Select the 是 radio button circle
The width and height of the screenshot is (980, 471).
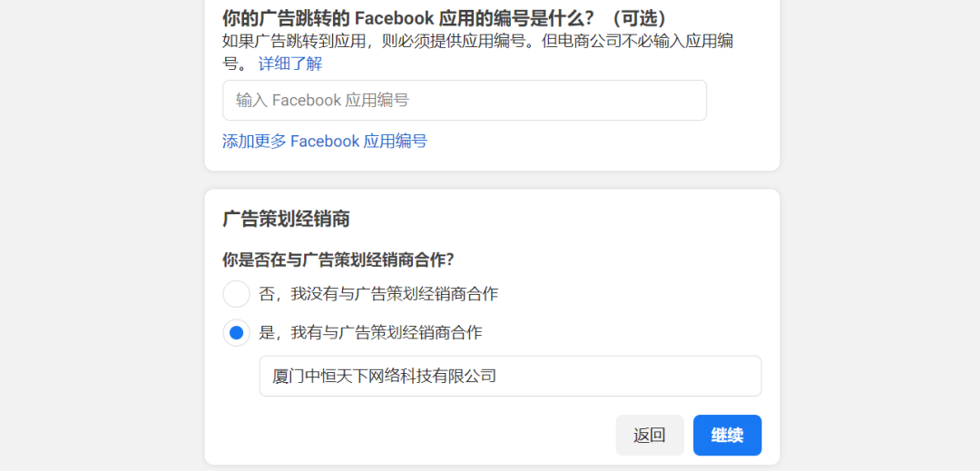(x=236, y=333)
